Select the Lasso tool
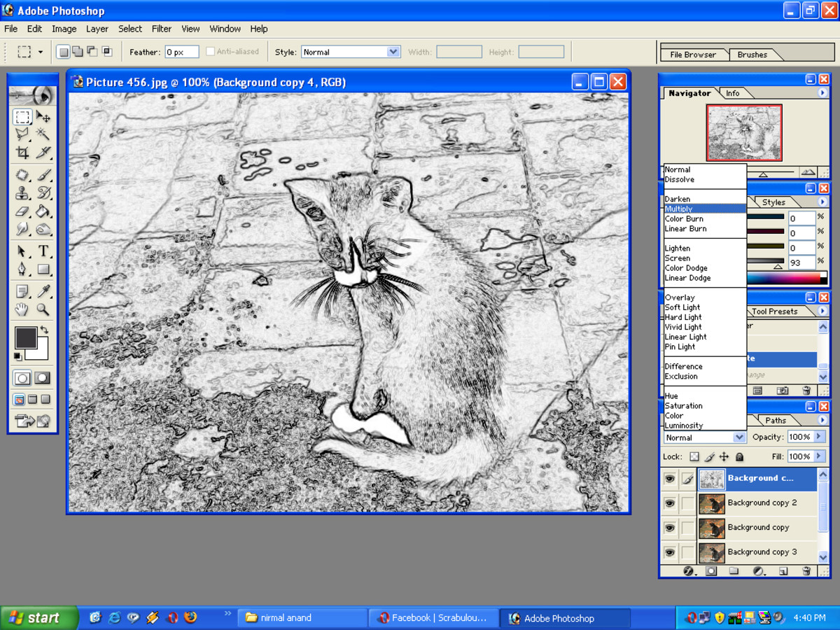 tap(22, 134)
